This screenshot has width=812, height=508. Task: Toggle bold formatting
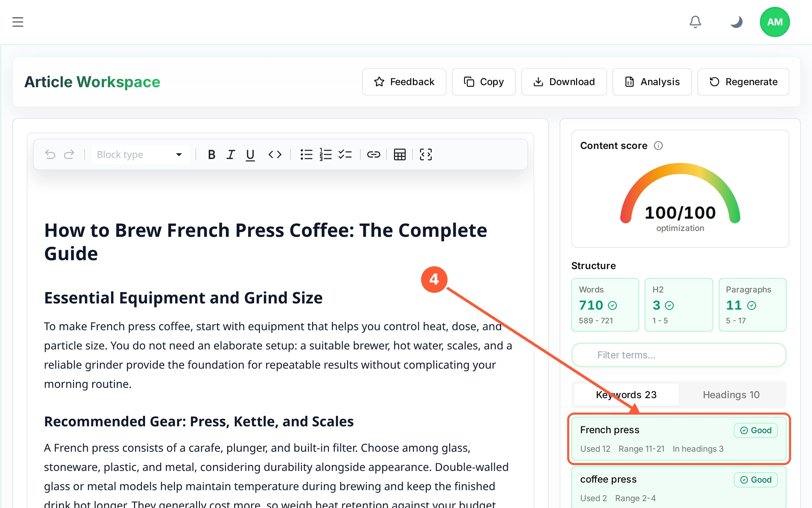(x=212, y=154)
